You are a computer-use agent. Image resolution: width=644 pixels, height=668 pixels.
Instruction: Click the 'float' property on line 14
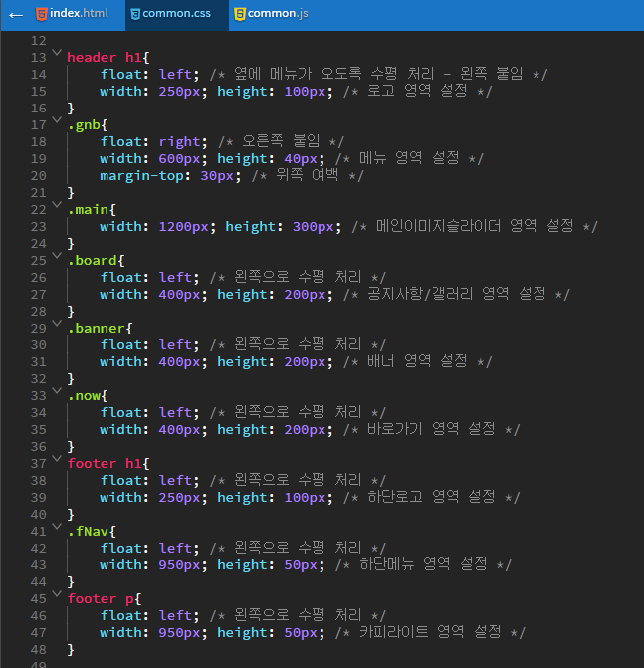pyautogui.click(x=121, y=74)
